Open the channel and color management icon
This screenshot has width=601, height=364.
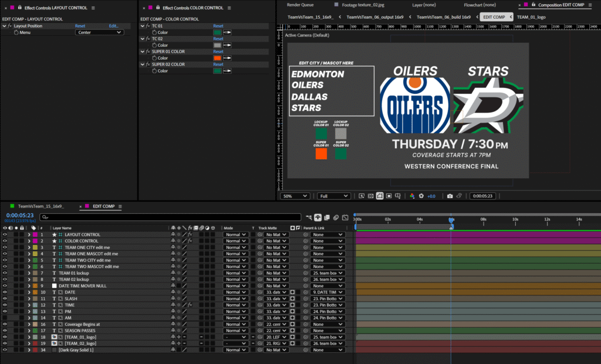[412, 196]
